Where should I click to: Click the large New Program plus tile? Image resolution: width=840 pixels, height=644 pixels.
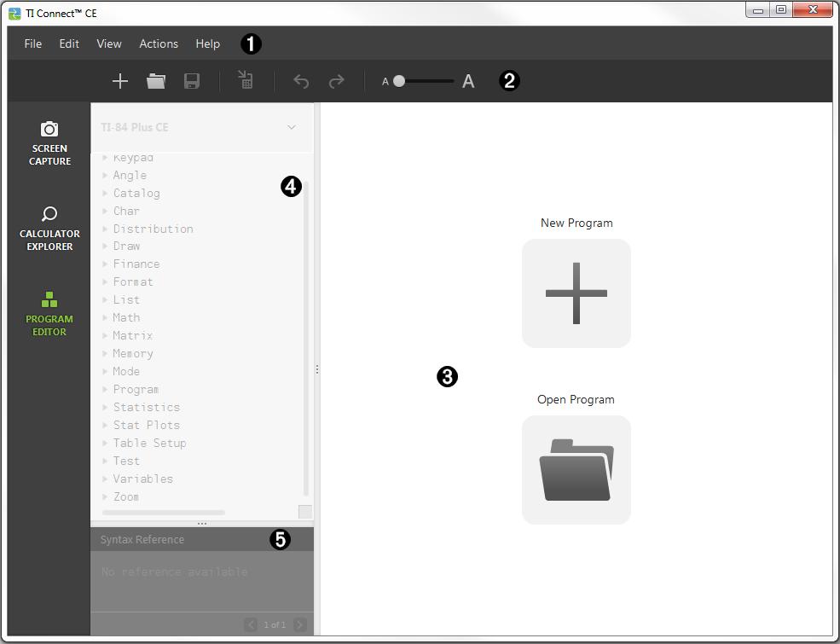[576, 293]
